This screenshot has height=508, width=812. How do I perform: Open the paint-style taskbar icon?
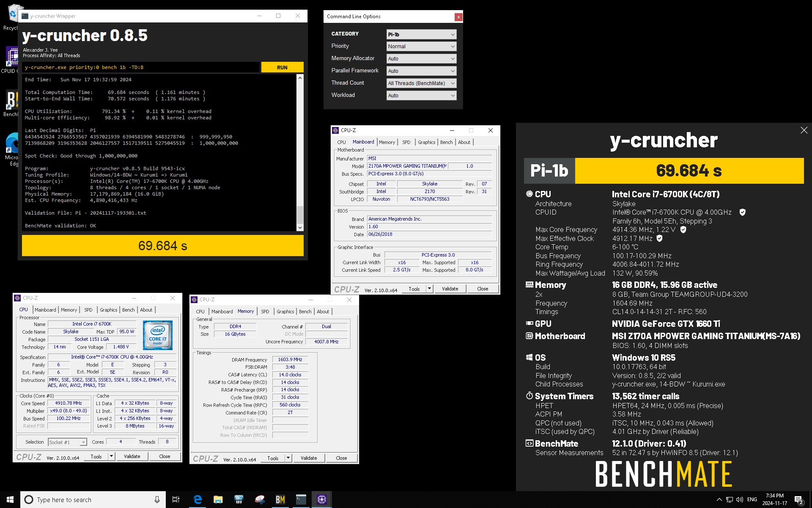pyautogui.click(x=260, y=500)
